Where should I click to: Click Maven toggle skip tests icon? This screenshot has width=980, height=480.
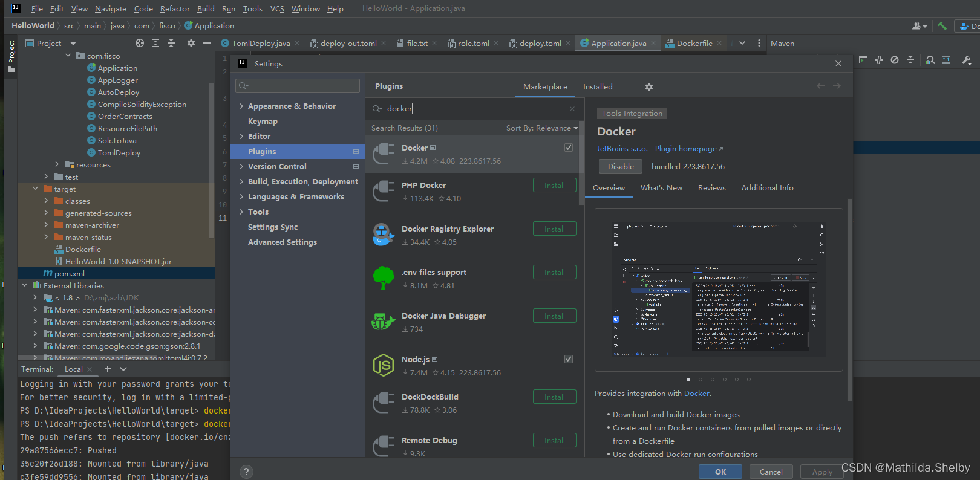895,60
